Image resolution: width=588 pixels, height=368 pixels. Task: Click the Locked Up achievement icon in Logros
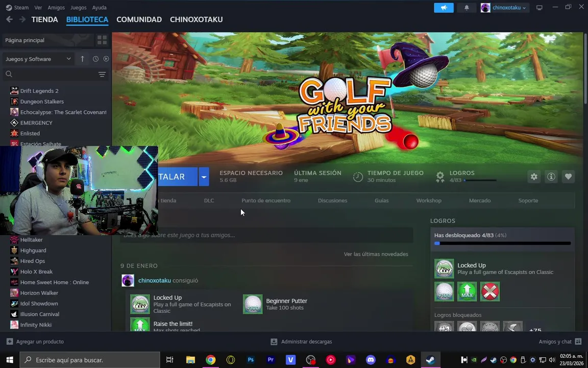pos(445,268)
